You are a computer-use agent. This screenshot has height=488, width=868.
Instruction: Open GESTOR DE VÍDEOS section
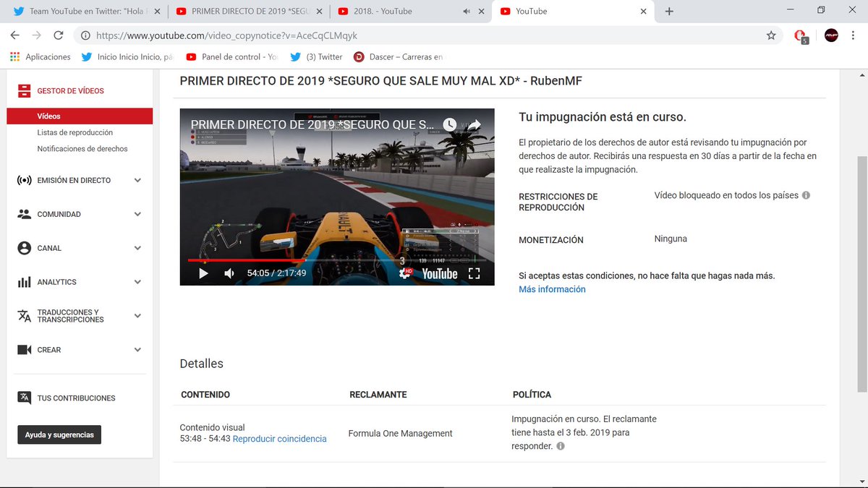(70, 91)
